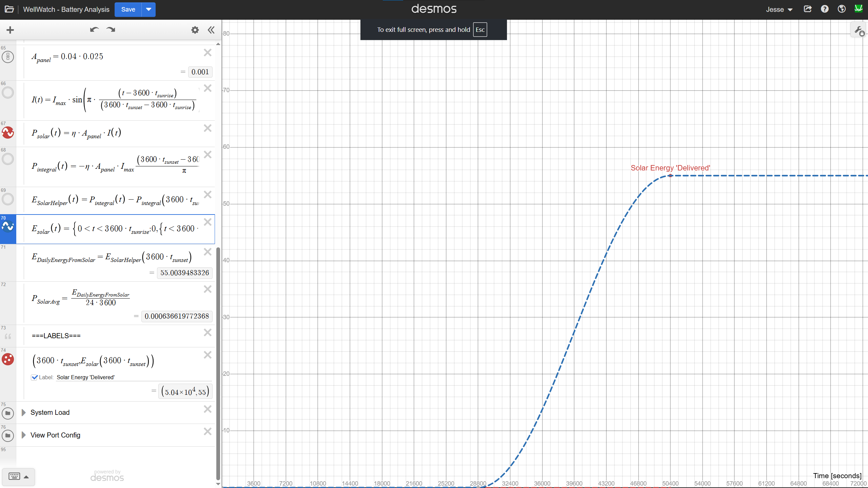This screenshot has height=488, width=868.
Task: Click the Save button
Action: (128, 9)
